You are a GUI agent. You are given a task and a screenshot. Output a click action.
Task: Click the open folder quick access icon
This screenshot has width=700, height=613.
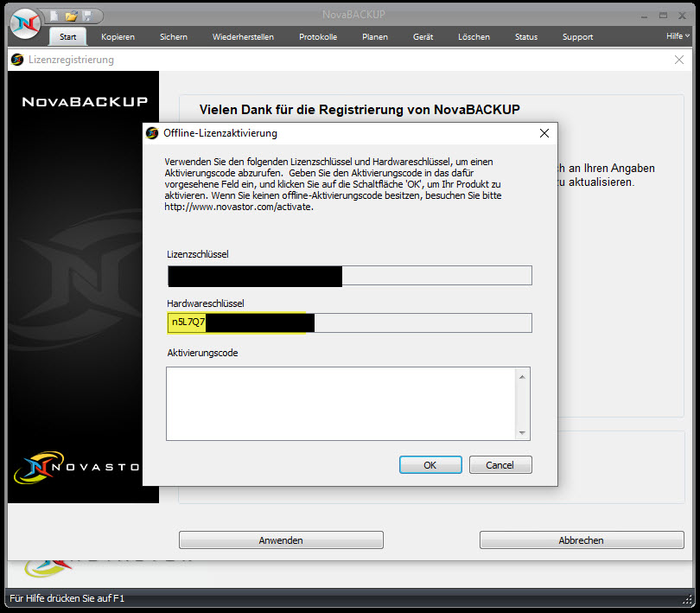[x=71, y=16]
